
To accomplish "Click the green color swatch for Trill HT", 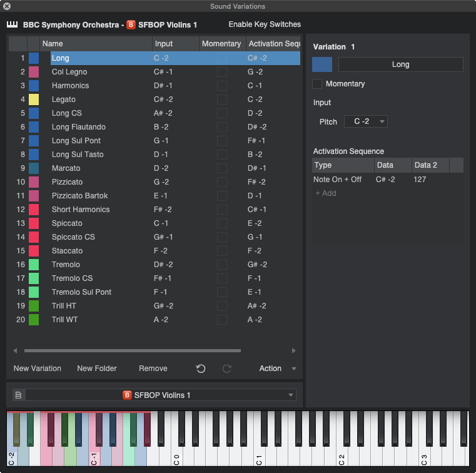I will [x=34, y=306].
